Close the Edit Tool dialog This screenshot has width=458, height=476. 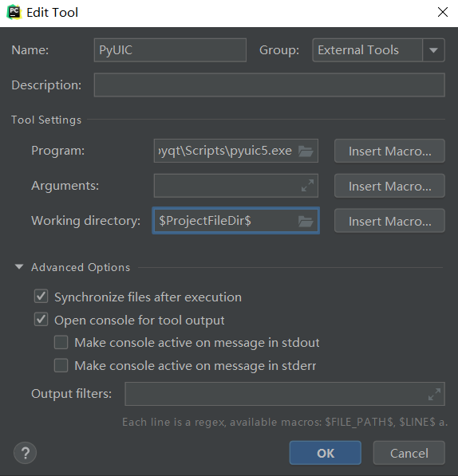[443, 12]
